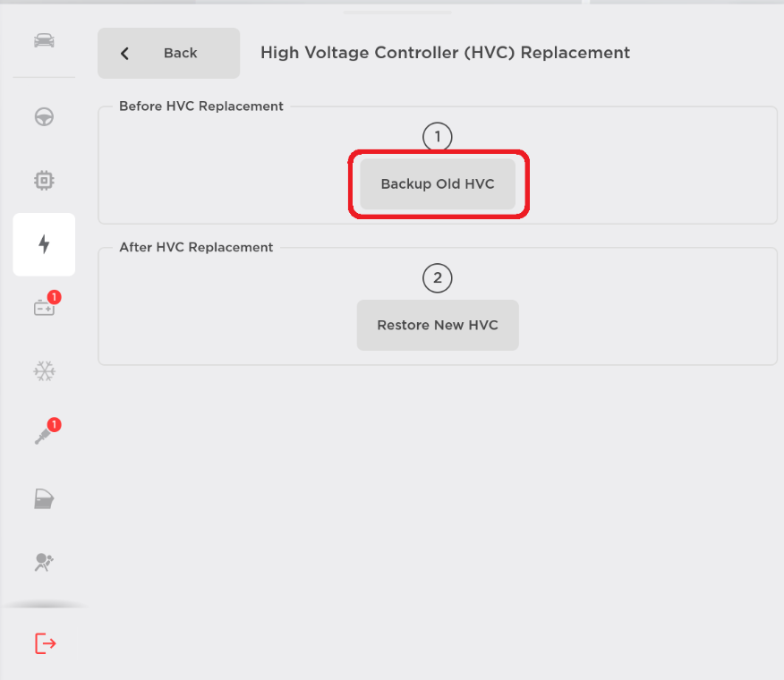The height and width of the screenshot is (680, 784).
Task: Click the step 2 circle marker
Action: pyautogui.click(x=438, y=278)
